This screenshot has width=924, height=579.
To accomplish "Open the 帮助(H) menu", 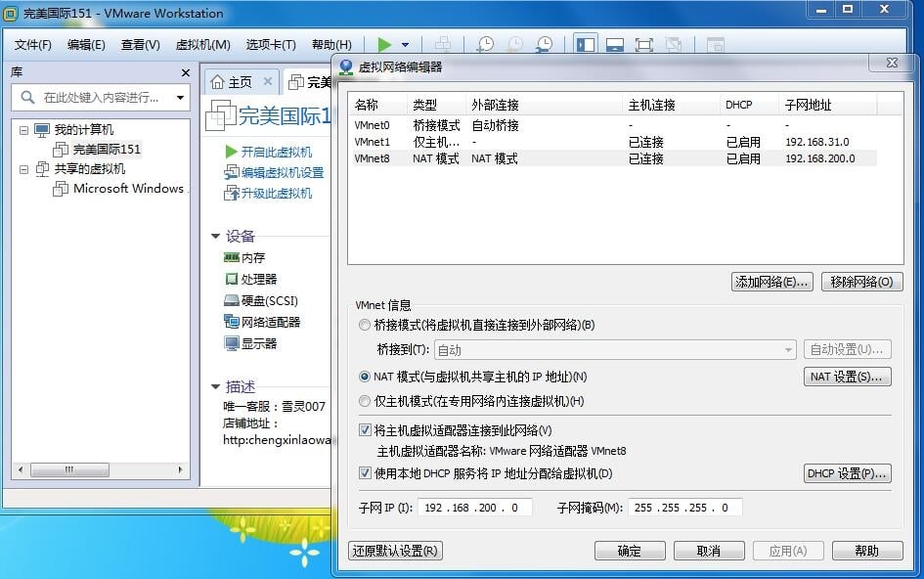I will tap(331, 45).
